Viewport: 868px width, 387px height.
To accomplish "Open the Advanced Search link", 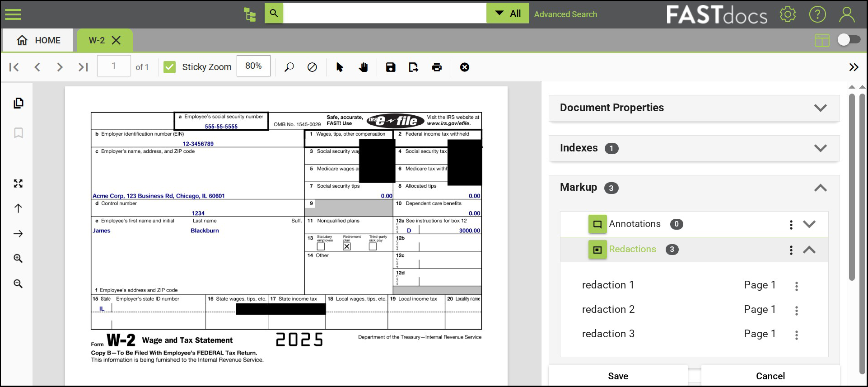I will click(565, 14).
